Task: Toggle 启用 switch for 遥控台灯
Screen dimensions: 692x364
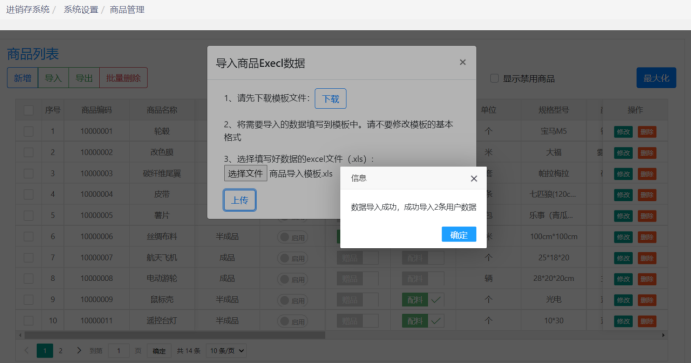Action: click(x=293, y=322)
